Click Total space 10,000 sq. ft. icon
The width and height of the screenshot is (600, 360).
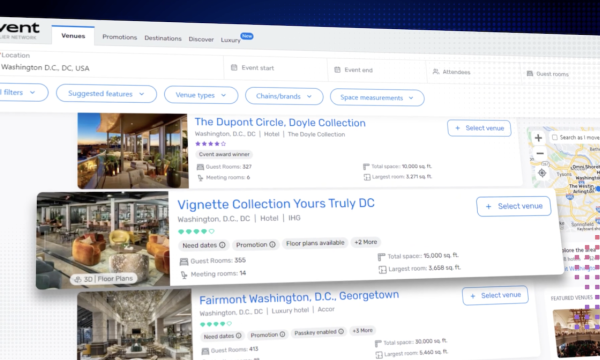coord(366,166)
